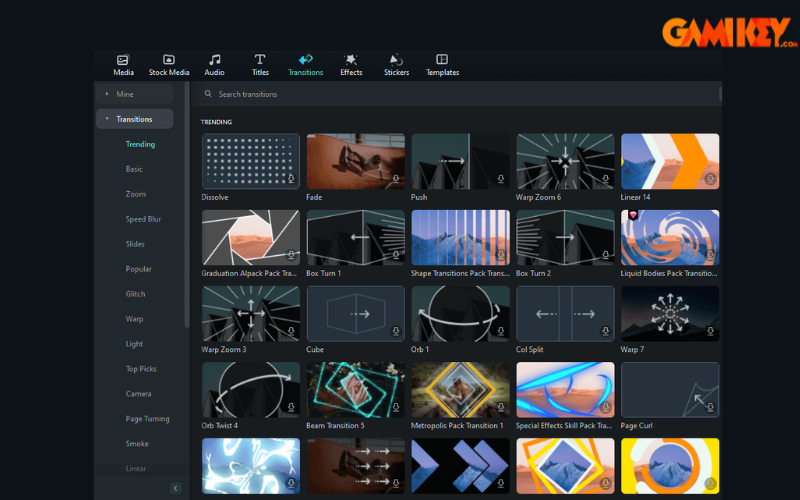Open the Audio music note icon
The height and width of the screenshot is (500, 800).
click(214, 60)
